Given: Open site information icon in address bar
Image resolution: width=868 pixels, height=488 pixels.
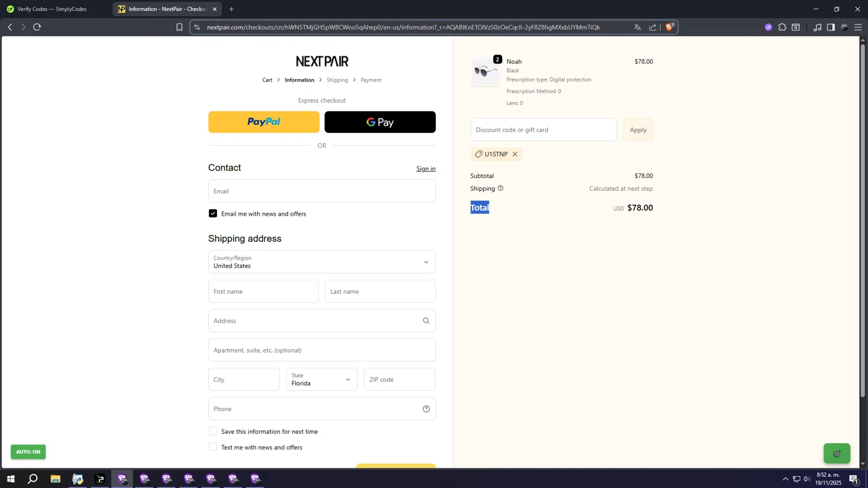Looking at the screenshot, I should tap(197, 27).
